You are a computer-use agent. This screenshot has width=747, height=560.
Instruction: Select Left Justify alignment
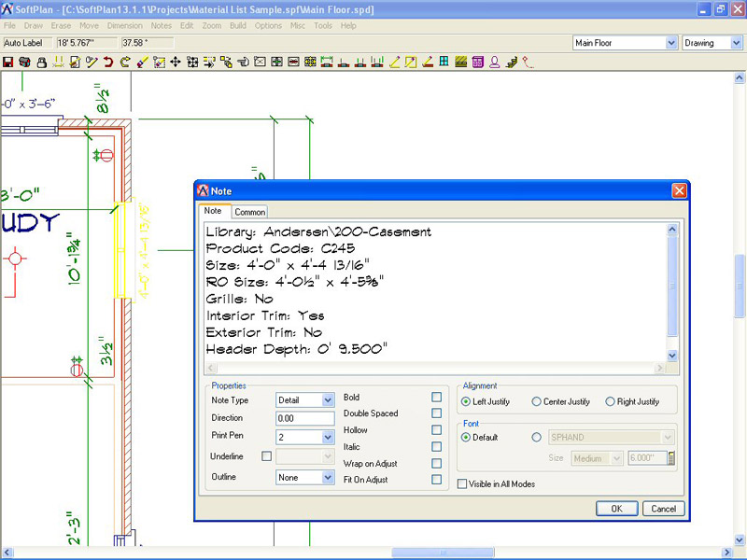[465, 402]
